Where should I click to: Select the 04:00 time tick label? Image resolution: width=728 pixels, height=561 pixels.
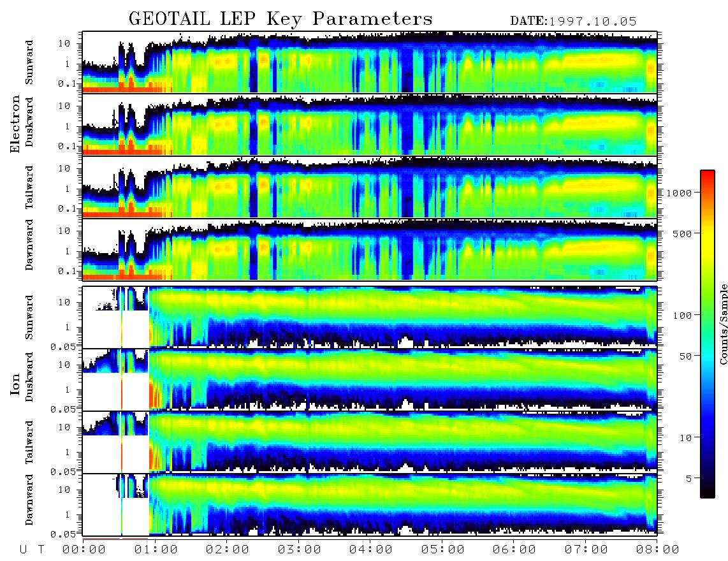pyautogui.click(x=371, y=550)
